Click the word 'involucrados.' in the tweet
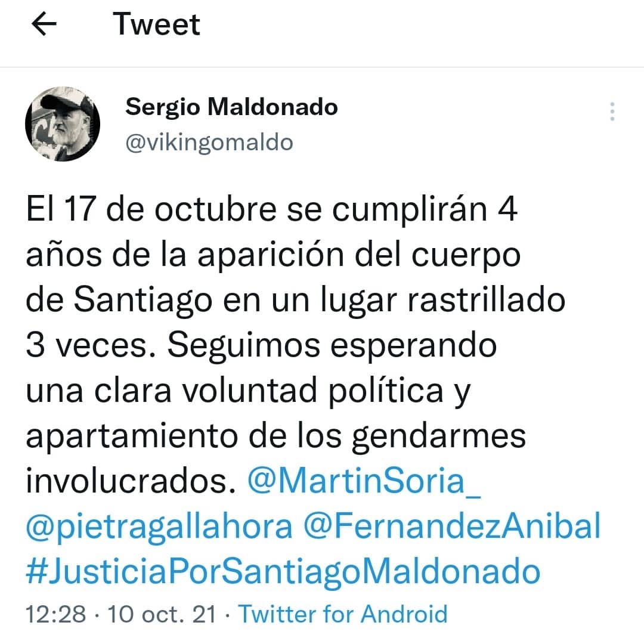Viewport: 644px width, 644px height. (131, 479)
